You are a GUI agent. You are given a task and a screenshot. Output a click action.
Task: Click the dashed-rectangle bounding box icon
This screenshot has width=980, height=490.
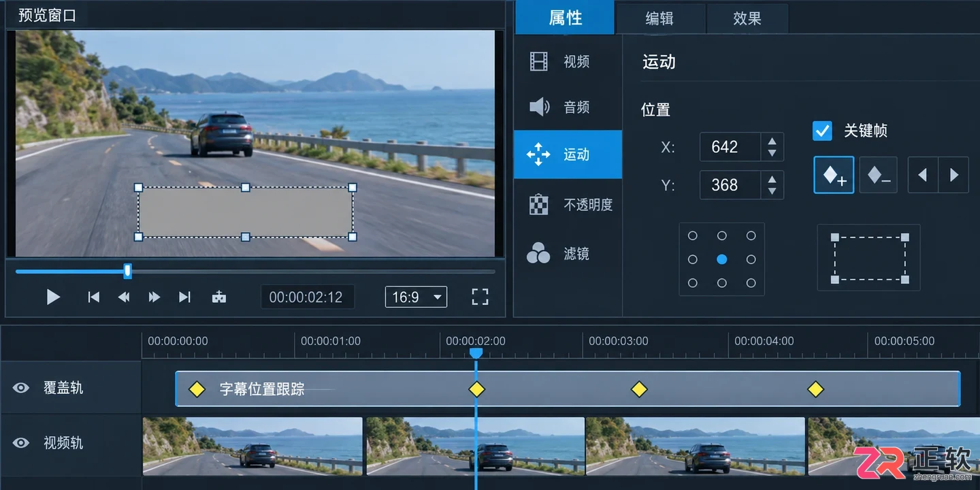pos(869,258)
